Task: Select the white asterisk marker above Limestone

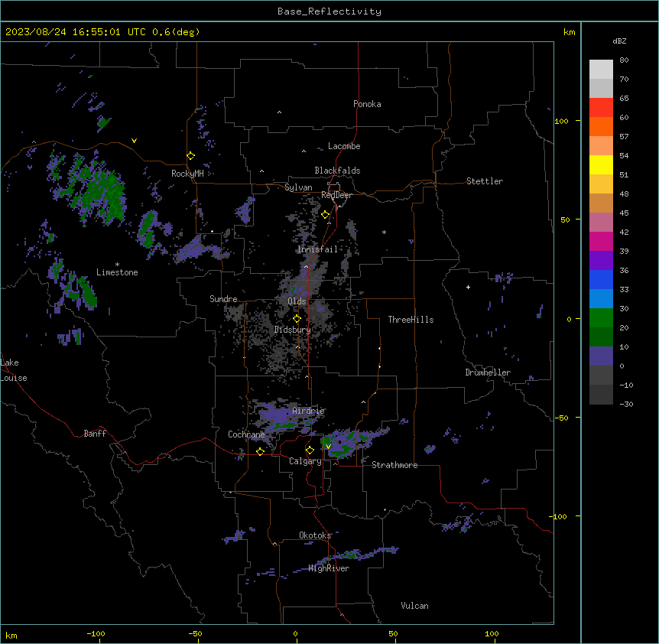Action: coord(117,264)
